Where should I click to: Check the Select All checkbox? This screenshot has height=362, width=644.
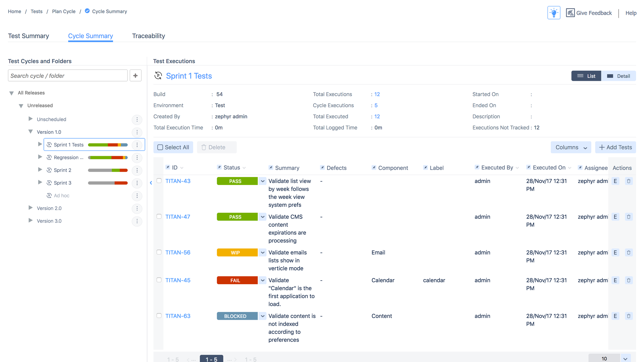(160, 147)
